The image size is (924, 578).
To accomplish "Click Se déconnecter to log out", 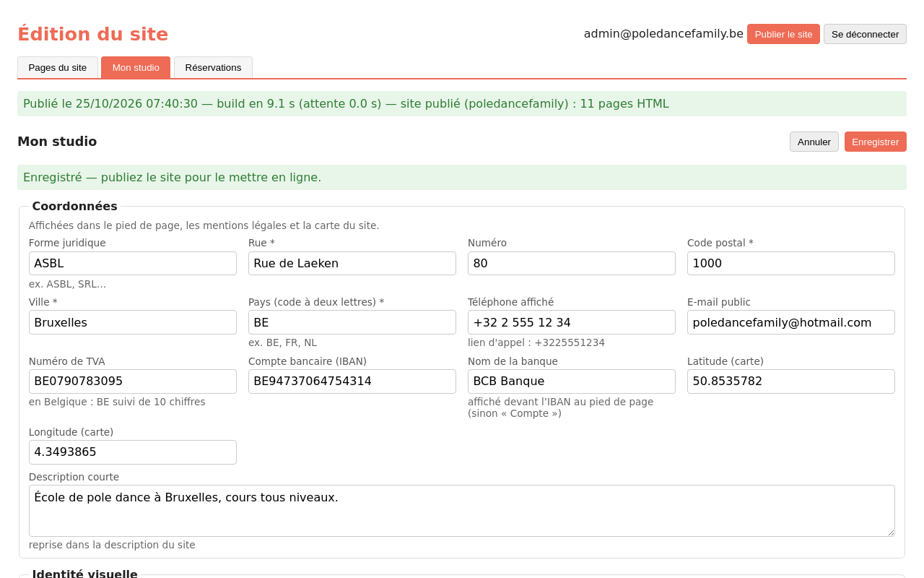I will (865, 34).
